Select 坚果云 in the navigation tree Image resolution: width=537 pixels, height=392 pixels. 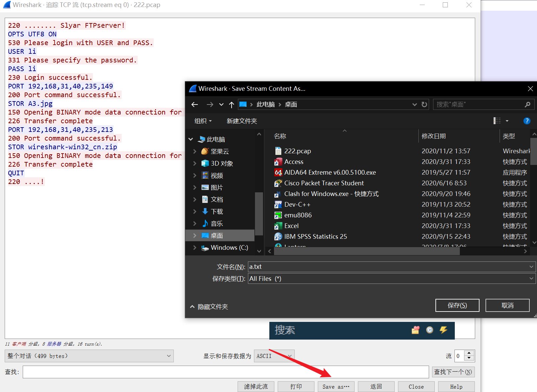pos(220,151)
